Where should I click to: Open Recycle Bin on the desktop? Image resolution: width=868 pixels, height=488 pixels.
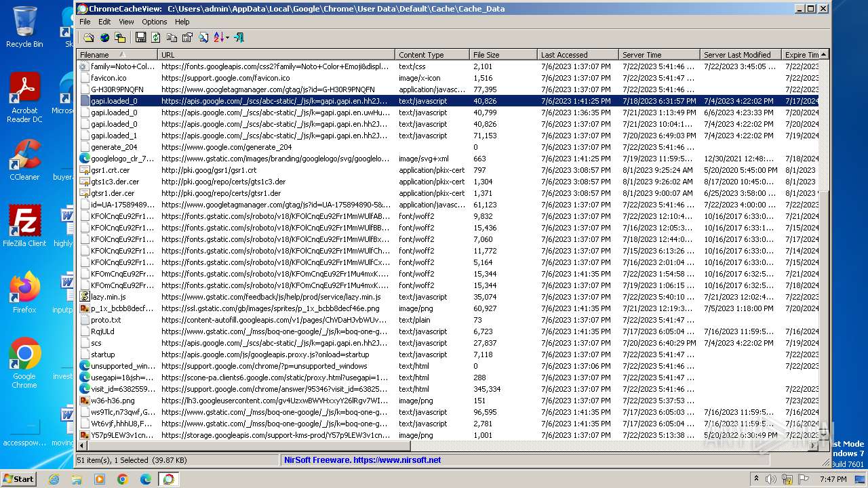24,27
